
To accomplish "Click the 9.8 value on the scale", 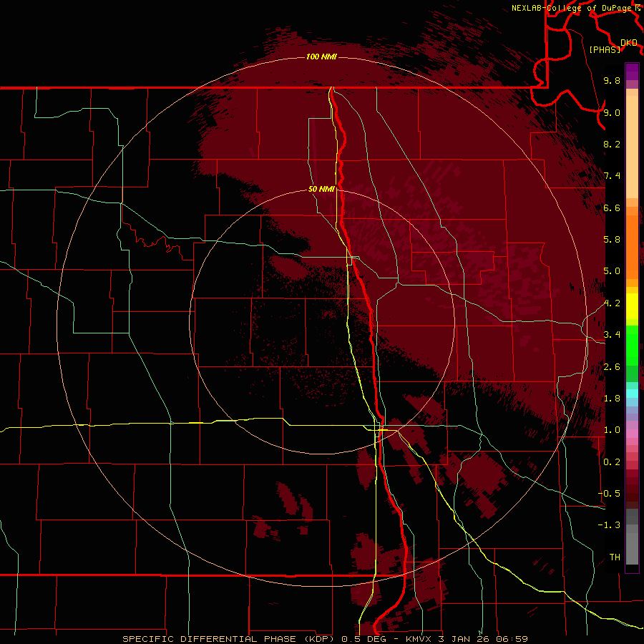I will point(612,80).
